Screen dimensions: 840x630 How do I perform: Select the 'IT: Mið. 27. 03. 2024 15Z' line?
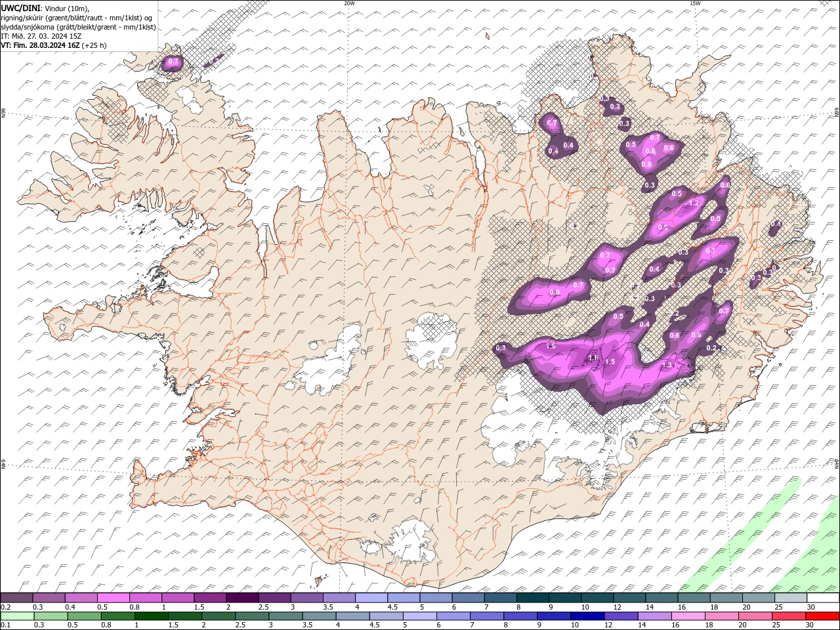point(40,36)
